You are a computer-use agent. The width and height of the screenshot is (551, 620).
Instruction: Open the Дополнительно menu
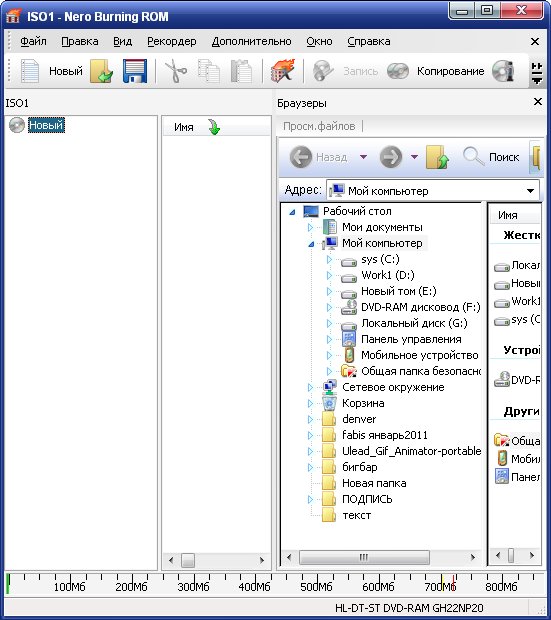coord(252,41)
